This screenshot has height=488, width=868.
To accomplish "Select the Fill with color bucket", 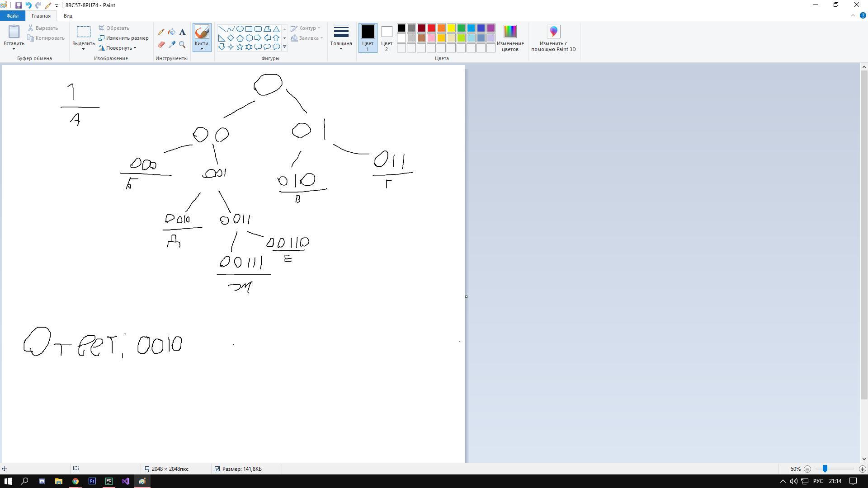I will point(172,32).
